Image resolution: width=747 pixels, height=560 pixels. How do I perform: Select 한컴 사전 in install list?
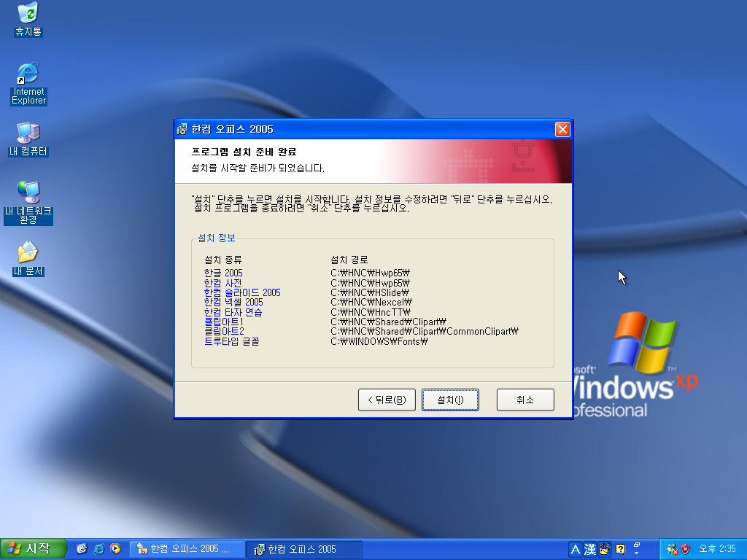(222, 283)
